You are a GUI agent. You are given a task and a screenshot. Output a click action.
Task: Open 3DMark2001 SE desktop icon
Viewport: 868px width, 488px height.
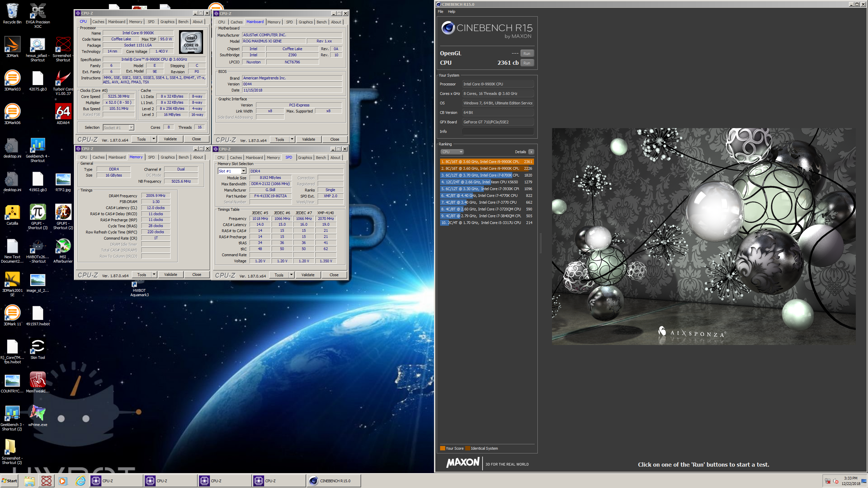(x=12, y=284)
